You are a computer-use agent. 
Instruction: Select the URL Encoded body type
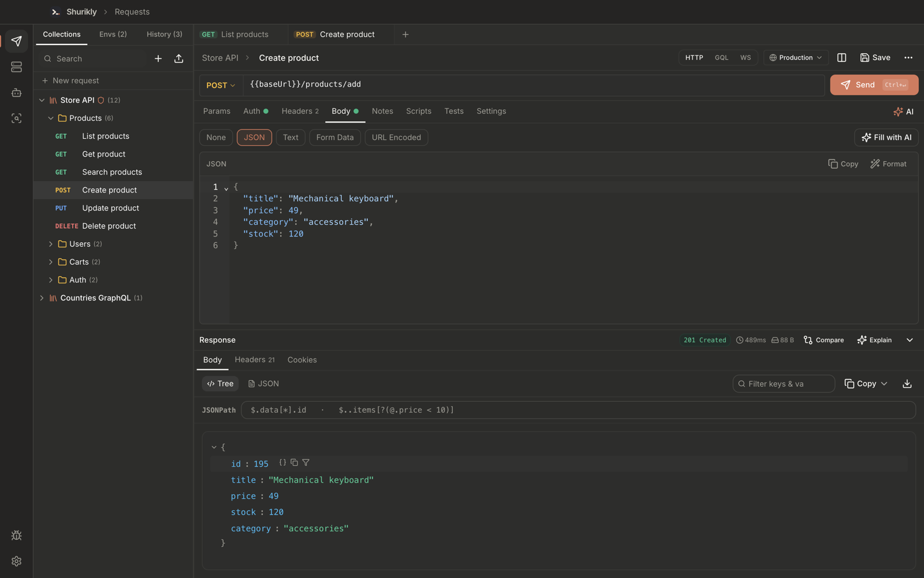(x=396, y=138)
